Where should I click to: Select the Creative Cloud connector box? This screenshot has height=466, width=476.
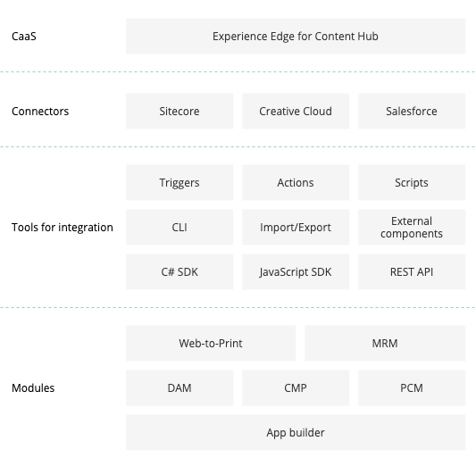click(296, 111)
